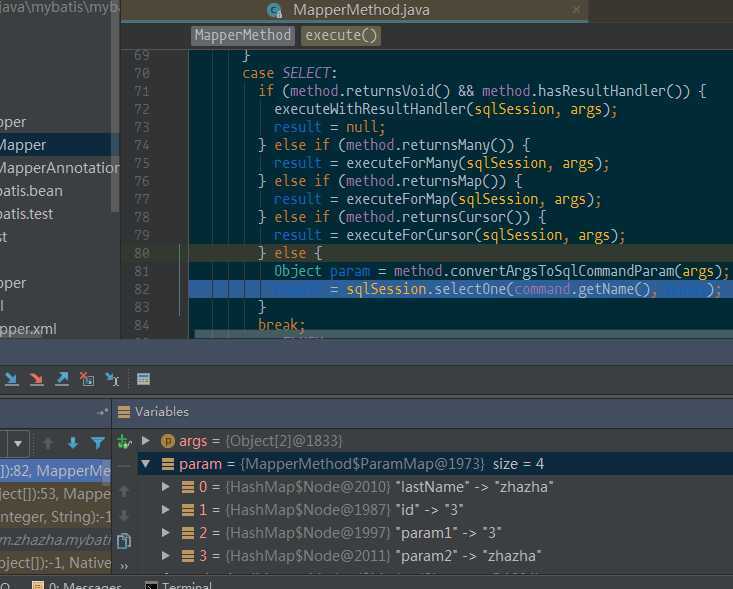This screenshot has height=589, width=733.
Task: Collapse the param variable node
Action: point(145,464)
